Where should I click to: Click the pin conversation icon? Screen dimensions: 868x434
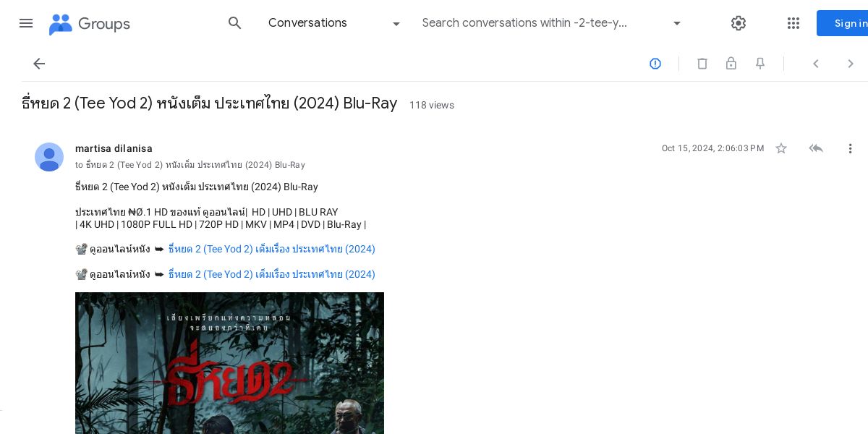(x=760, y=64)
